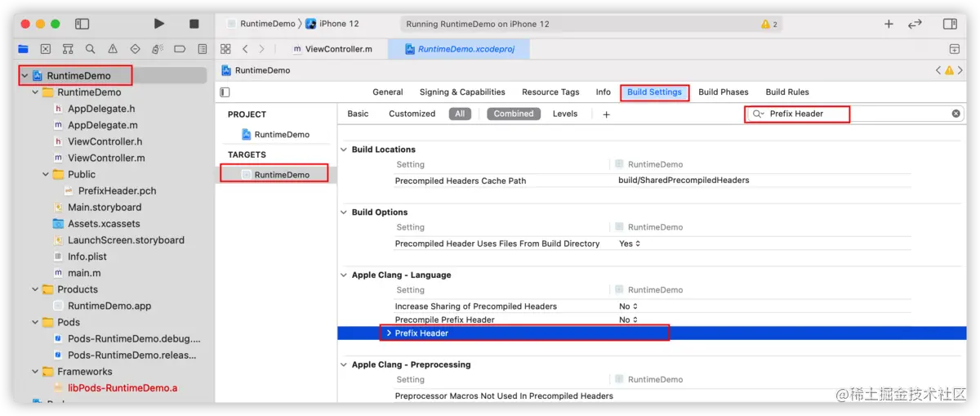
Task: Open the debug navigator
Action: [x=158, y=49]
